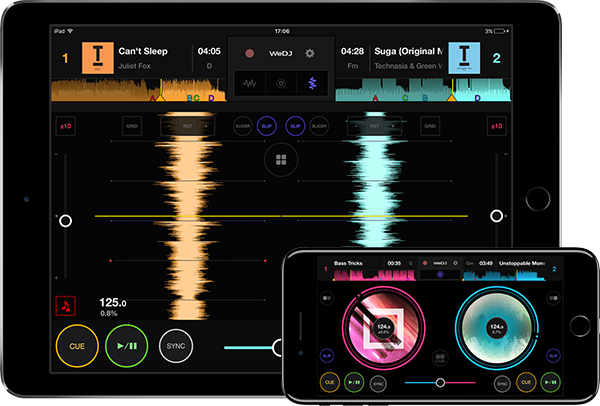Viewport: 600px width, 406px height.
Task: Open the center pads button on iPhone
Action: tap(440, 357)
